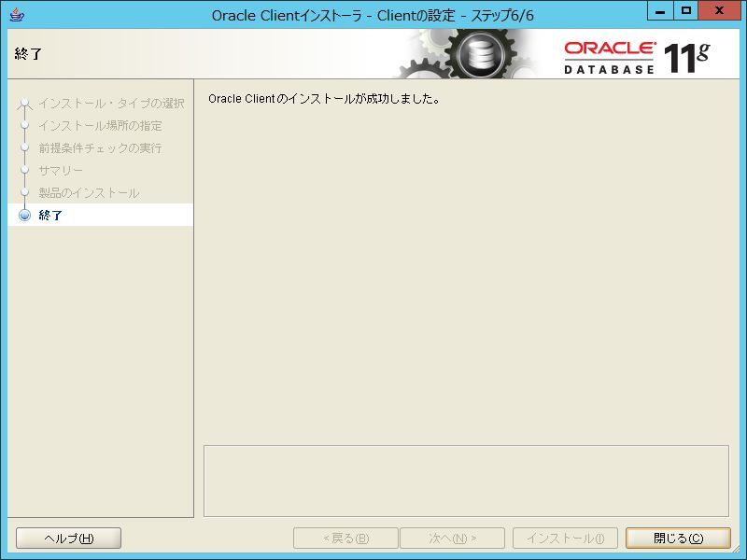Open help with the ヘルプ(H) button
The height and width of the screenshot is (560, 747).
(x=68, y=539)
